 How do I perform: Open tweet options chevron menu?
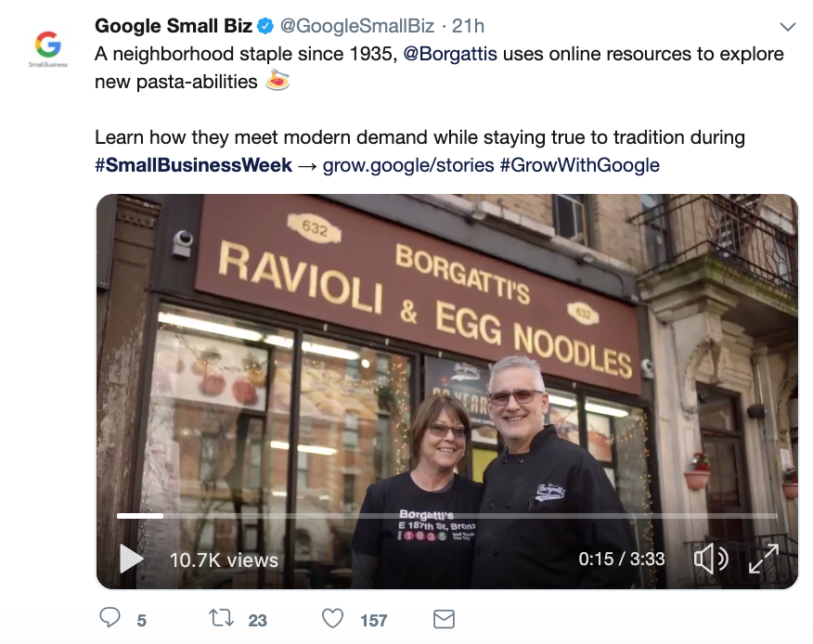point(788,26)
